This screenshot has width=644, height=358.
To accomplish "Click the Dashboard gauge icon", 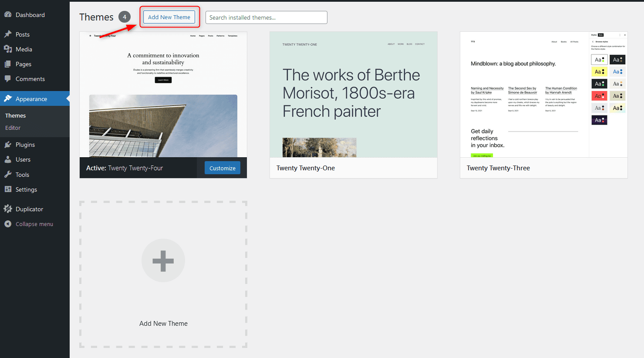I will [x=8, y=15].
